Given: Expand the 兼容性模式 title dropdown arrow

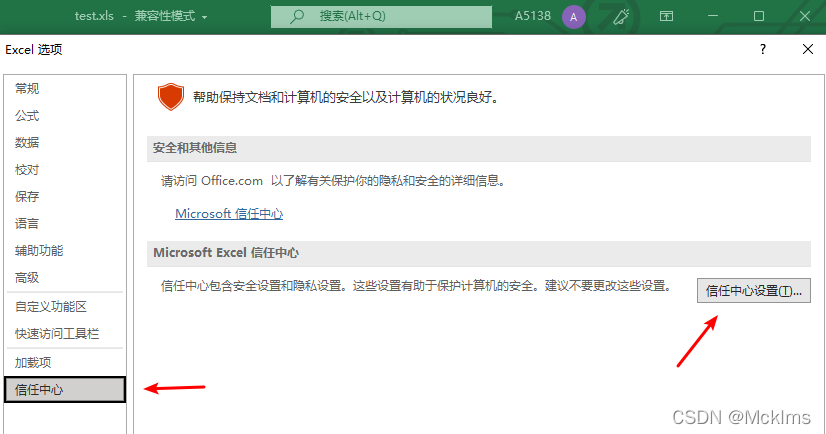Looking at the screenshot, I should tap(204, 17).
